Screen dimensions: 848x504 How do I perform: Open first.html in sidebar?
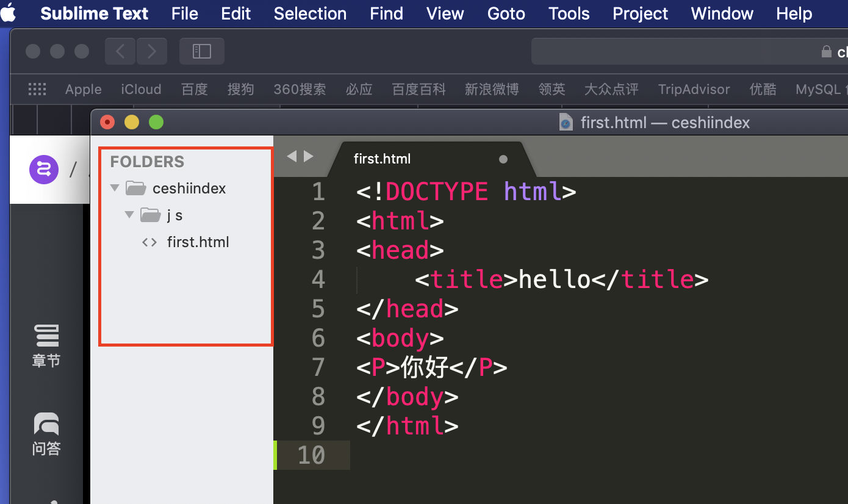click(x=198, y=242)
